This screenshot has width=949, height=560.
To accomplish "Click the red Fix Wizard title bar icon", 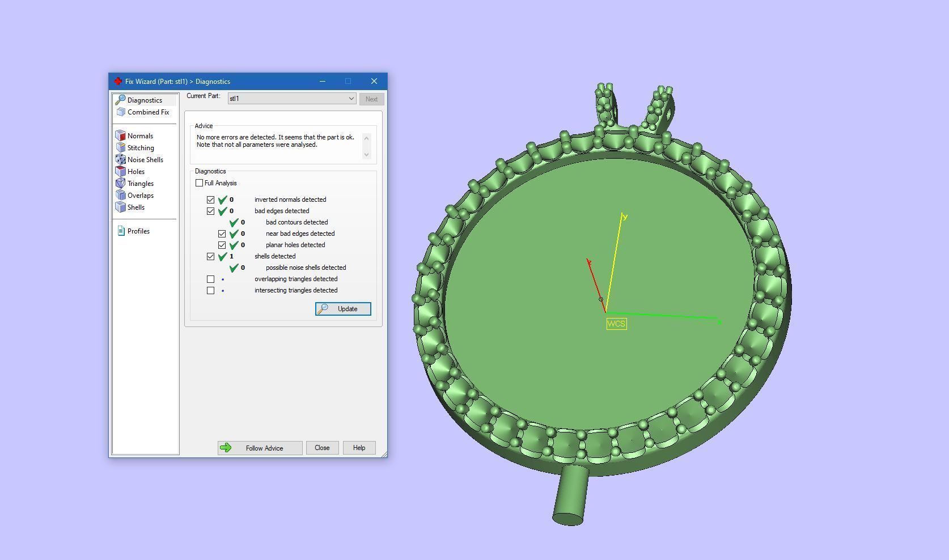I will [118, 82].
